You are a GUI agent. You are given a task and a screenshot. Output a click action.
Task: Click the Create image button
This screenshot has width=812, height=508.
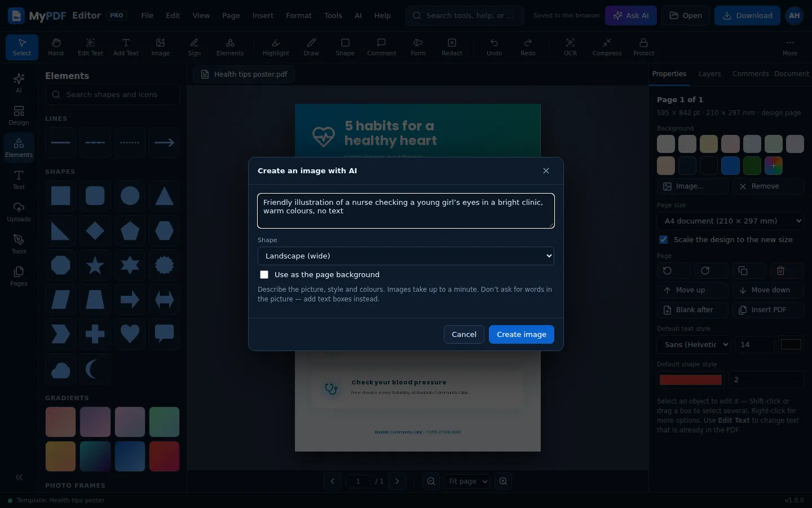(x=522, y=335)
